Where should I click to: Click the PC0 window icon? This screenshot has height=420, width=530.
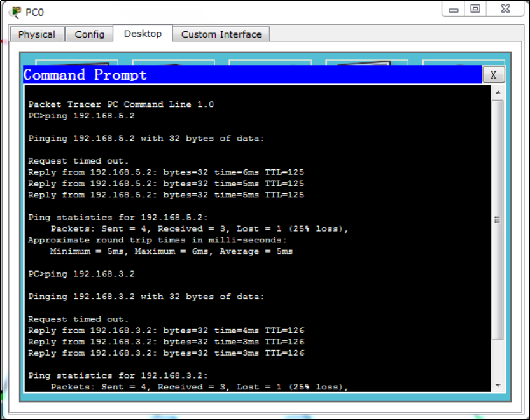point(15,12)
